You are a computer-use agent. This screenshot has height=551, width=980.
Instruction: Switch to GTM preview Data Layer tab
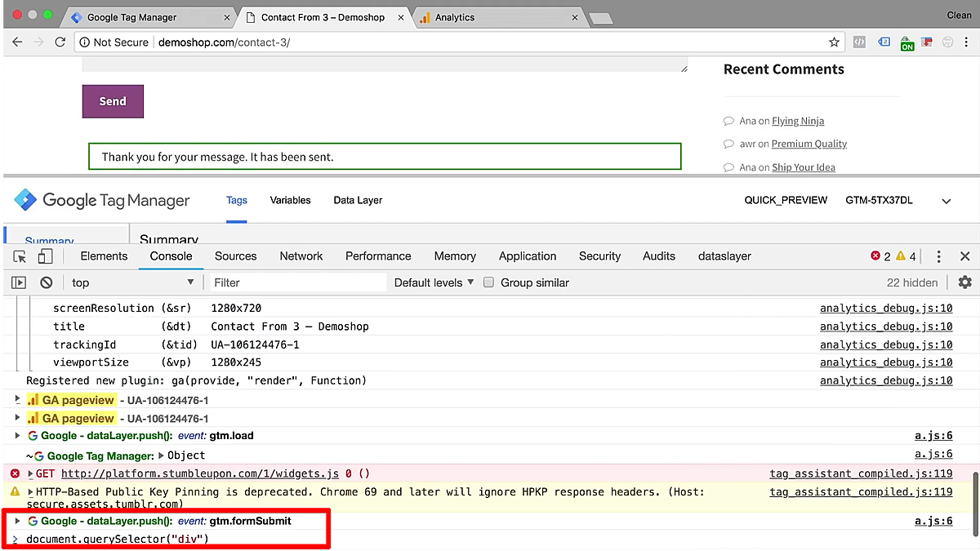pyautogui.click(x=358, y=200)
